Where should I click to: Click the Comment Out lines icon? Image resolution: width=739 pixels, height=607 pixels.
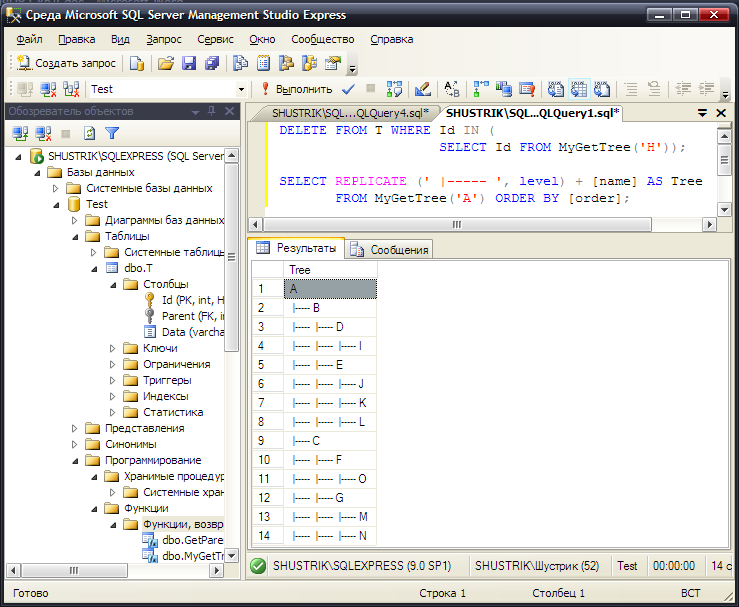(631, 89)
